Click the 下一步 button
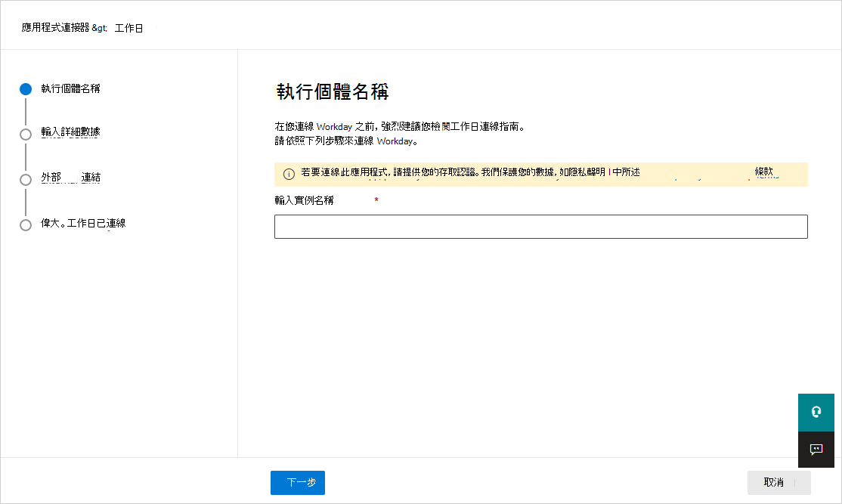The height and width of the screenshot is (504, 842). click(297, 483)
